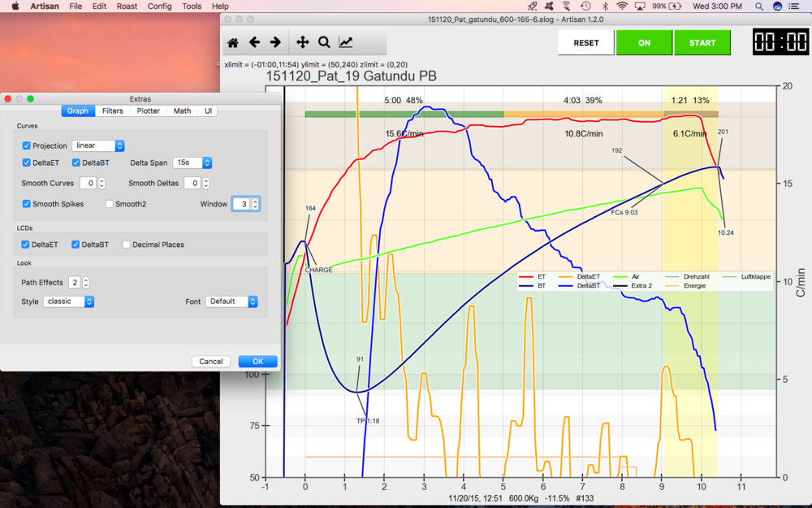Screen dimensions: 812x508
Task: Open the Apple menu
Action: (x=15, y=7)
